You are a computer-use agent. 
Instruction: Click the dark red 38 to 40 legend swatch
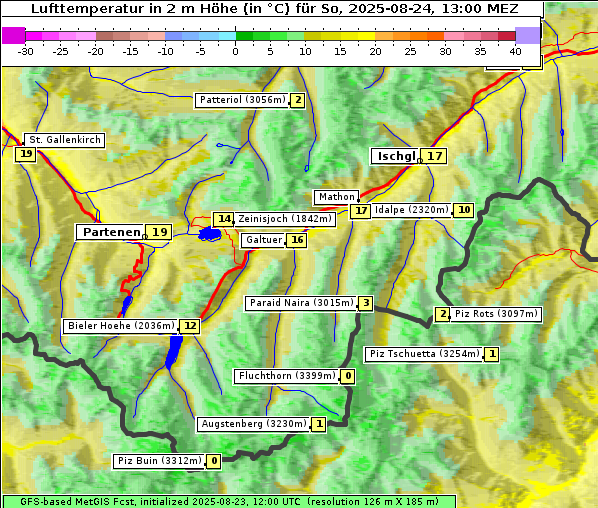click(x=507, y=36)
